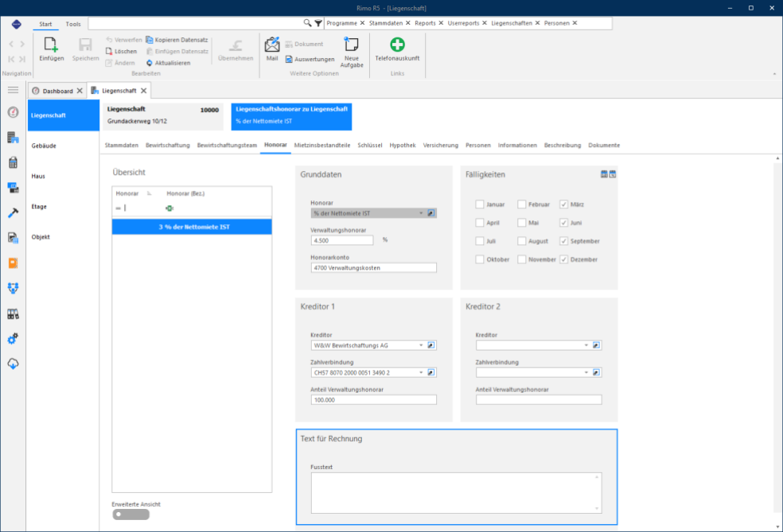Select the hammer tool icon in sidebar
Screen dimensions: 783x532
(13, 212)
